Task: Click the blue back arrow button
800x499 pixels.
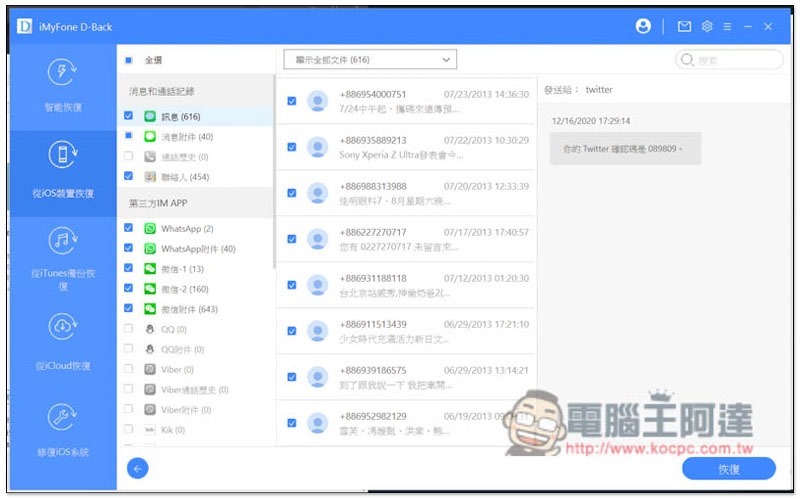Action: 138,468
